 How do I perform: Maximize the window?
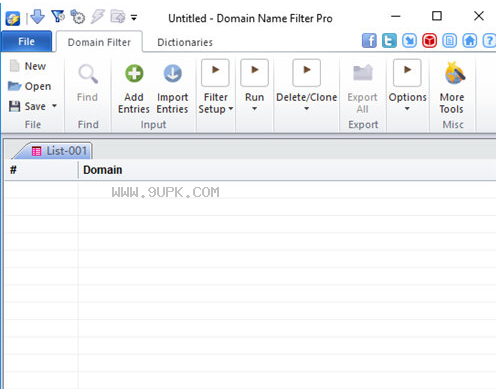[437, 16]
